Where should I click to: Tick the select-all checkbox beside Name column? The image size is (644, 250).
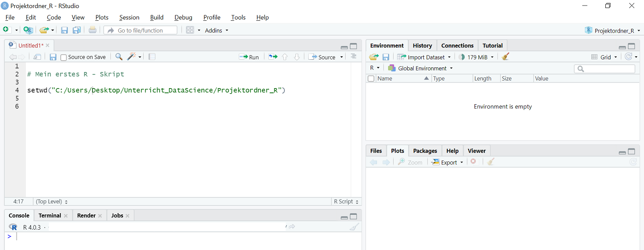pos(371,78)
